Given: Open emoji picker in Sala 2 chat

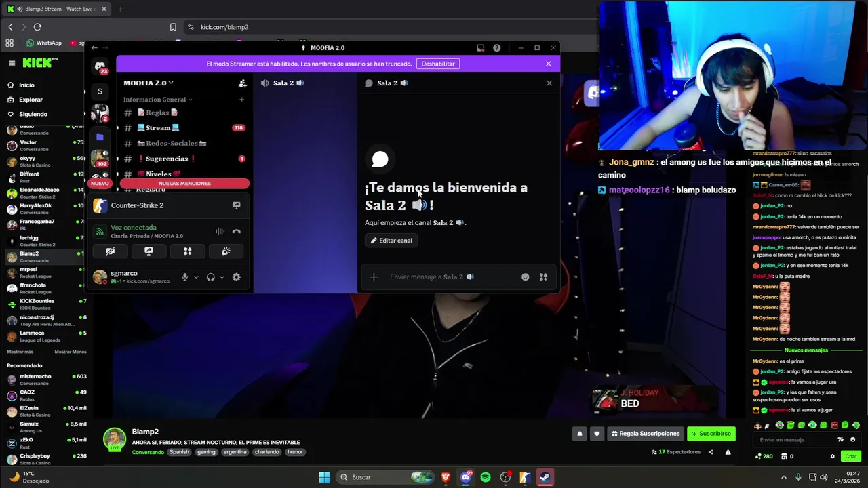Looking at the screenshot, I should [525, 277].
